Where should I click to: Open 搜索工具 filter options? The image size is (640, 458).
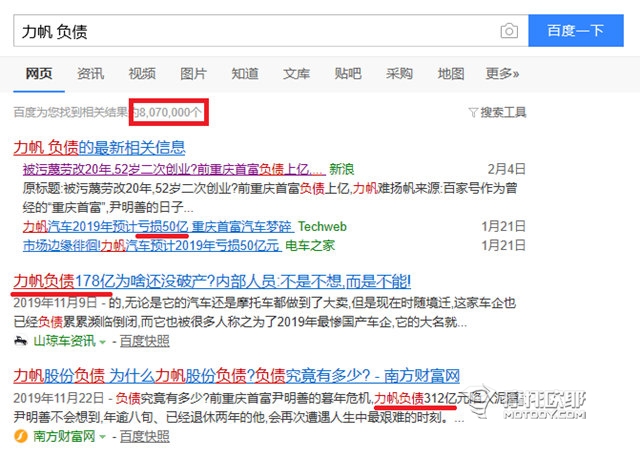click(x=503, y=112)
